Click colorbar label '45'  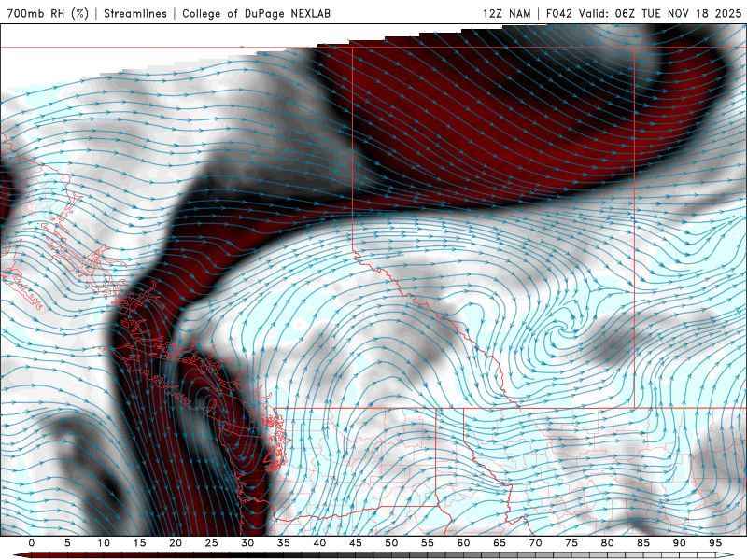click(356, 543)
